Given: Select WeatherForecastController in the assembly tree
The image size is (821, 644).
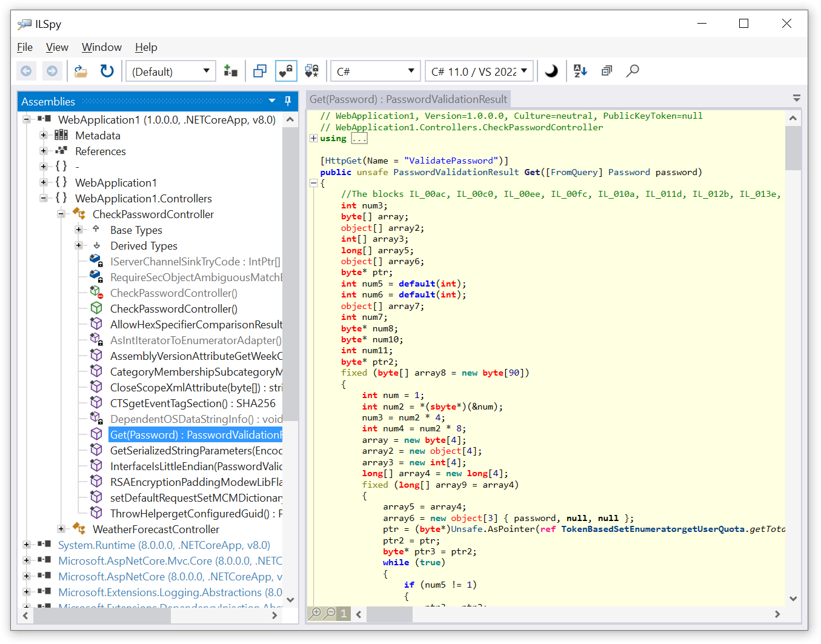Looking at the screenshot, I should (155, 529).
